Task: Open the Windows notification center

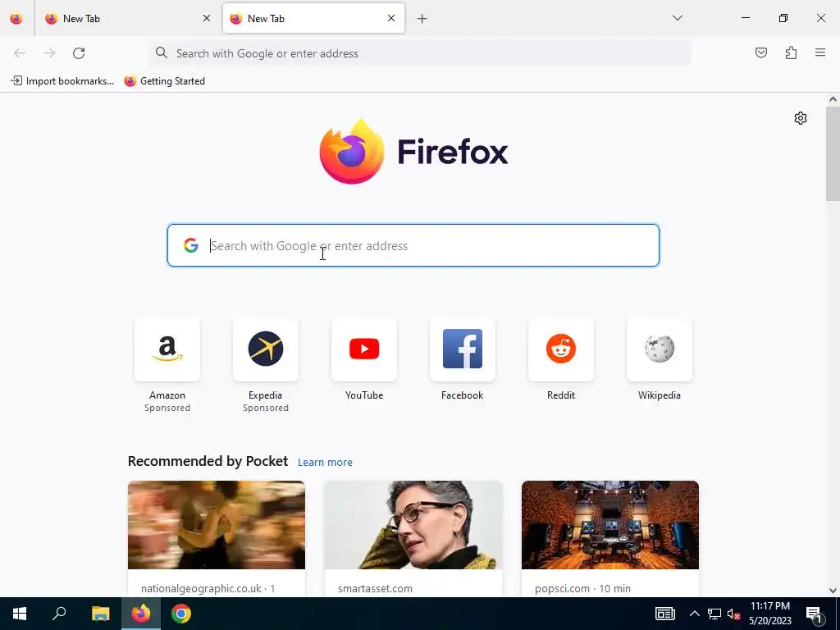Action: tap(815, 614)
